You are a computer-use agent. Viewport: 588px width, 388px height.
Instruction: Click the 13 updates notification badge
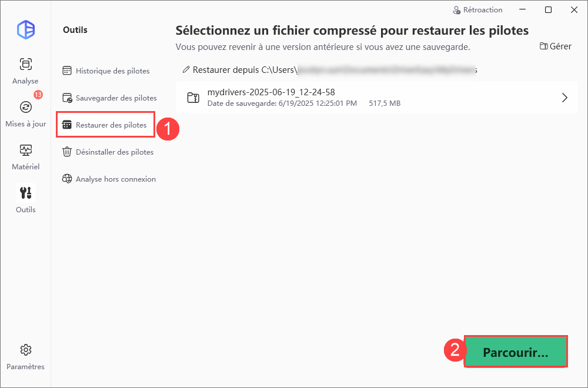(38, 95)
